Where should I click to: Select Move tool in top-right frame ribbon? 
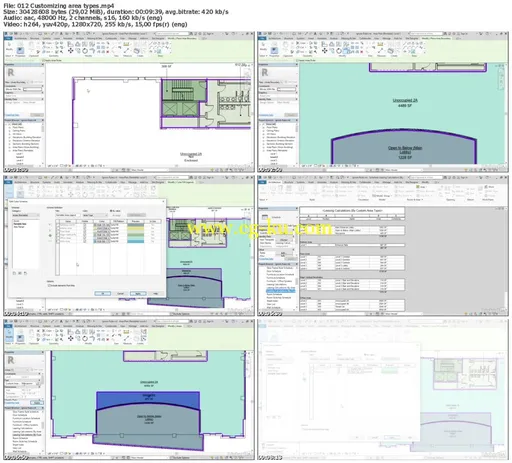325,51
